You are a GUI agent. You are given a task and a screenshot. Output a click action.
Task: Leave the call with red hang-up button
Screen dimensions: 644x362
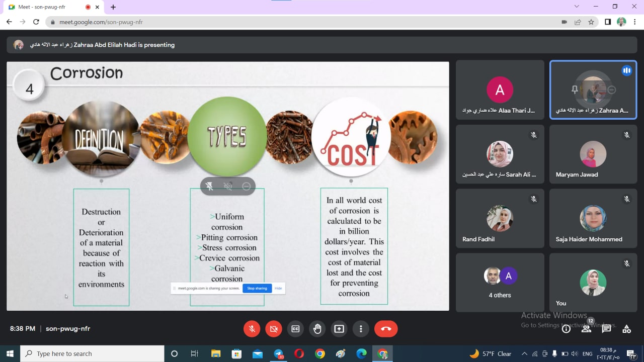(386, 329)
